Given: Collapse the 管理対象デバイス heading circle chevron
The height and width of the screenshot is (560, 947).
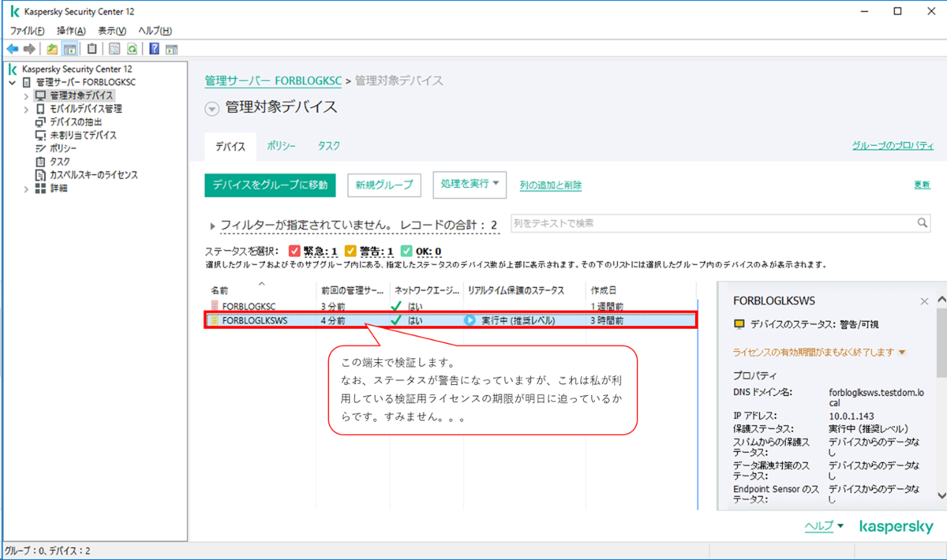Looking at the screenshot, I should (x=211, y=109).
